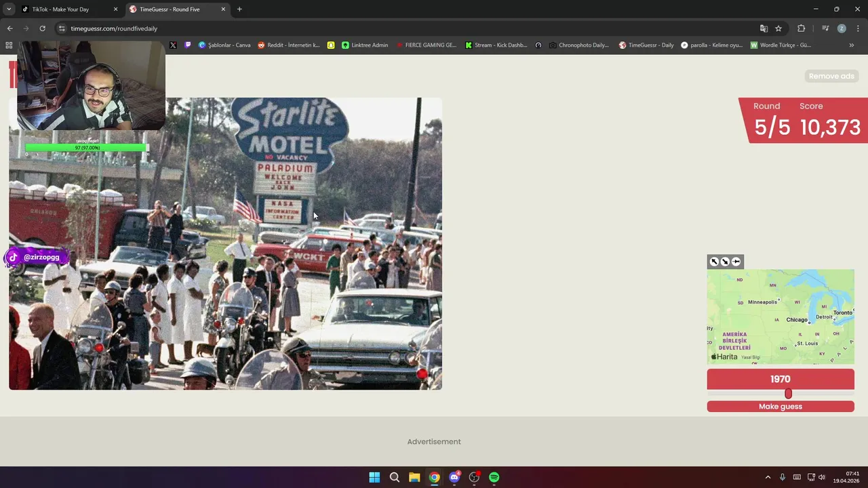Click Toronto label on the map

click(x=843, y=312)
